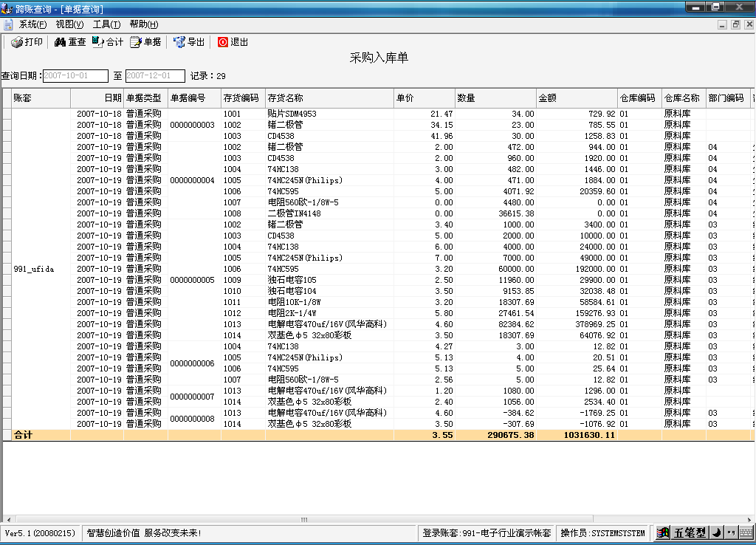Click the 单价 column header
The height and width of the screenshot is (545, 756).
click(x=425, y=98)
